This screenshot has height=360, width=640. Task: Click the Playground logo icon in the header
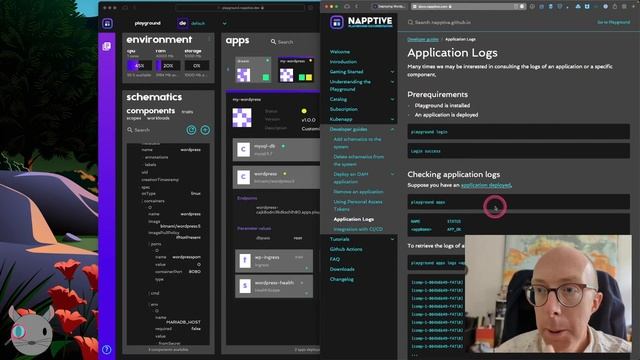click(107, 23)
